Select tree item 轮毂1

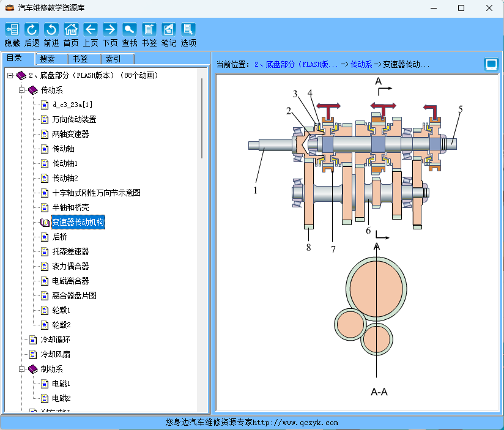(61, 311)
